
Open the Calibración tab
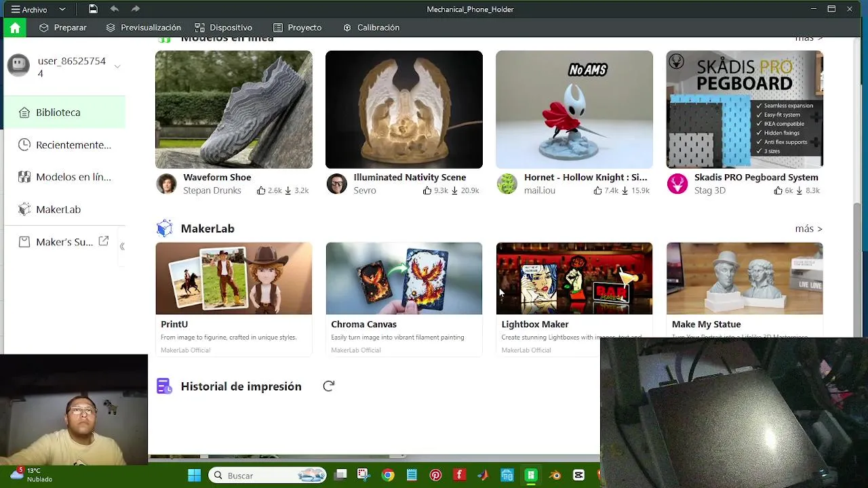[x=371, y=28]
